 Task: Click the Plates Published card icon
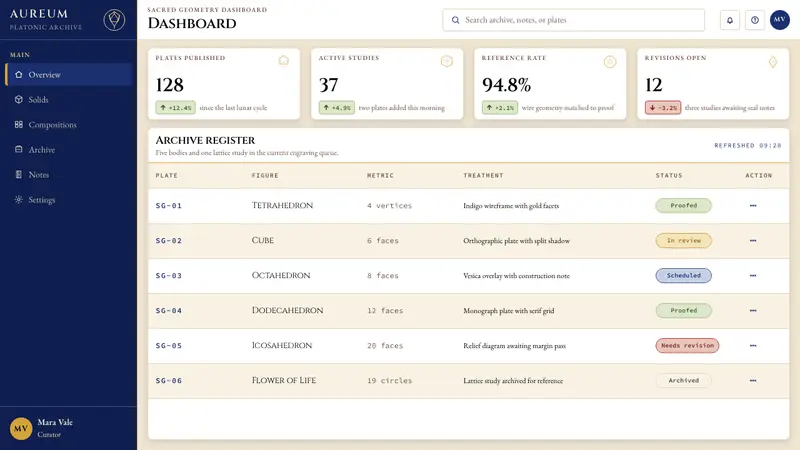point(284,61)
